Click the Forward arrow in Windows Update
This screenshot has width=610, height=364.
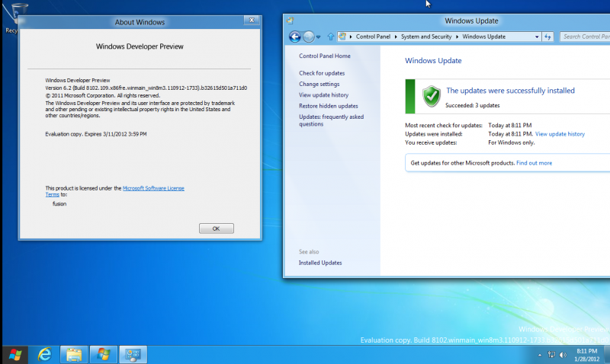pyautogui.click(x=309, y=37)
